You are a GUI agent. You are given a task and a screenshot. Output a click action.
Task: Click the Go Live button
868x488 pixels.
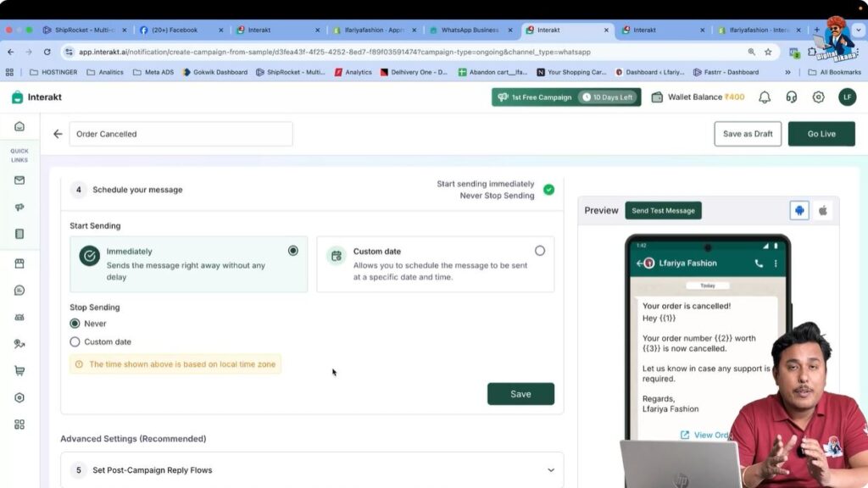[x=820, y=133]
